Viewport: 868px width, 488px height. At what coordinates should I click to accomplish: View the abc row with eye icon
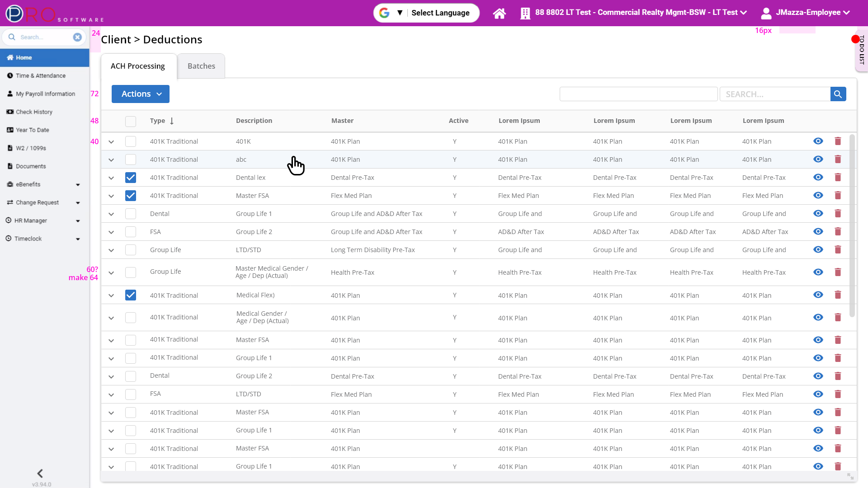tap(818, 159)
